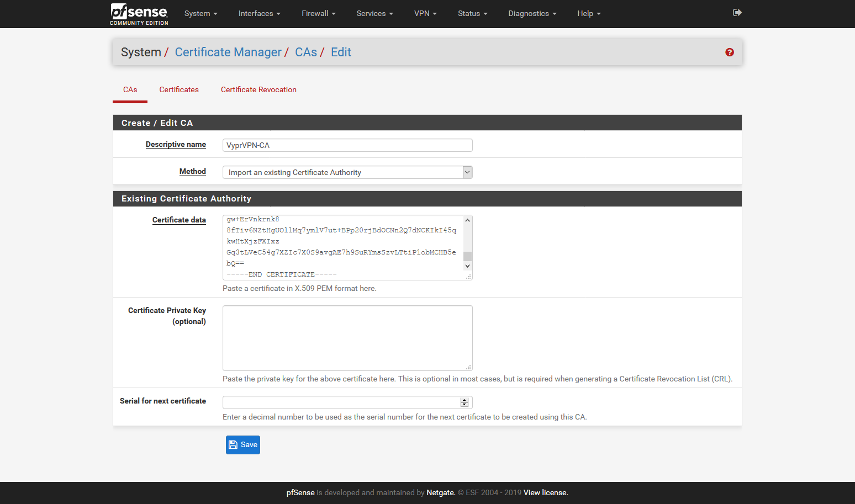This screenshot has width=855, height=504.
Task: Go to CAs breadcrumb link
Action: [306, 52]
